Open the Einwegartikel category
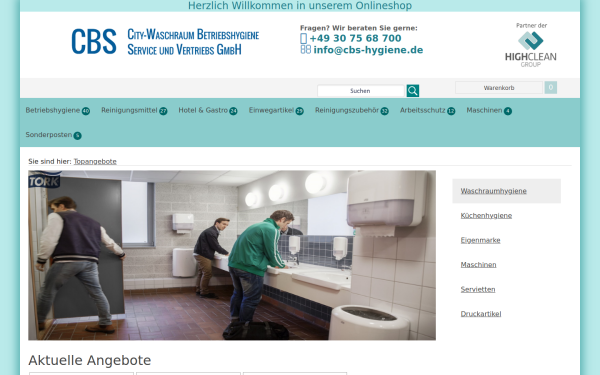The height and width of the screenshot is (375, 600). tap(276, 111)
